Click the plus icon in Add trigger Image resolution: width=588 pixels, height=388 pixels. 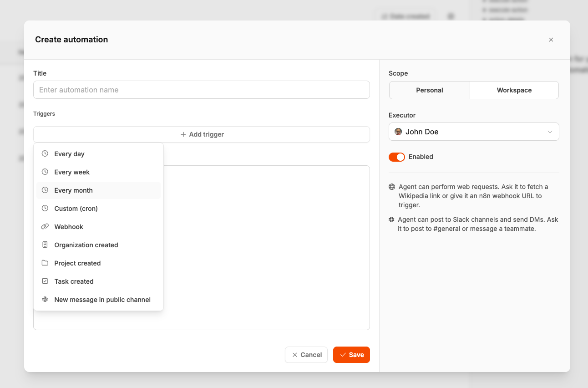tap(183, 134)
